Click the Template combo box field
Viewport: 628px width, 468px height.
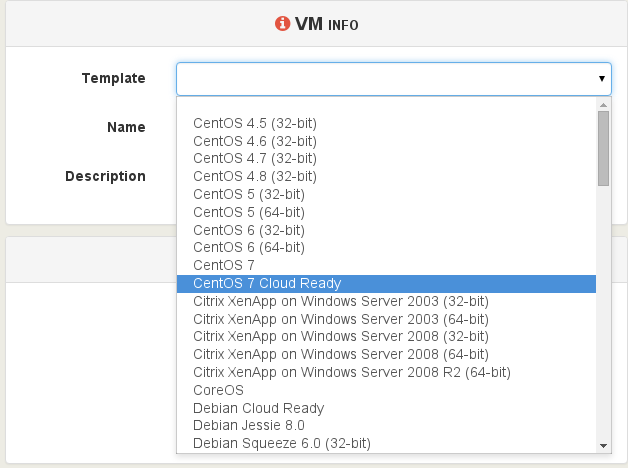point(394,79)
